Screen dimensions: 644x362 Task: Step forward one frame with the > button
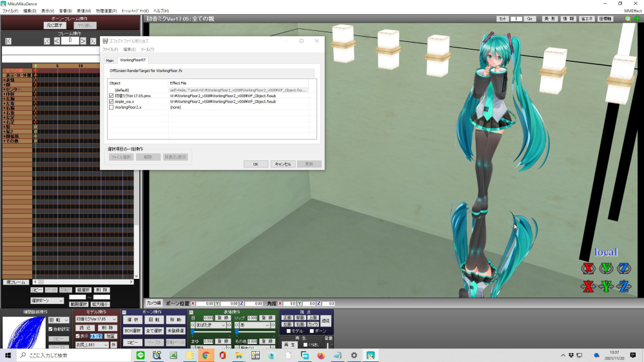coord(83,41)
